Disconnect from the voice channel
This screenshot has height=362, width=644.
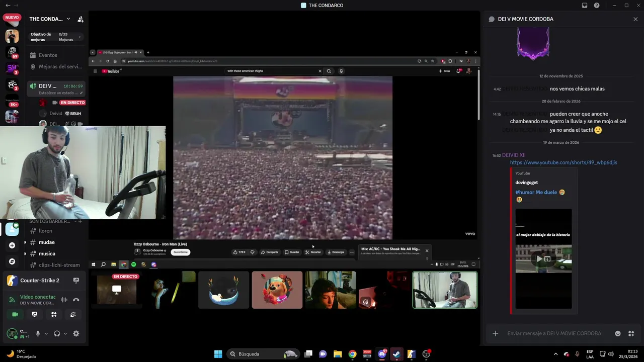tap(76, 300)
